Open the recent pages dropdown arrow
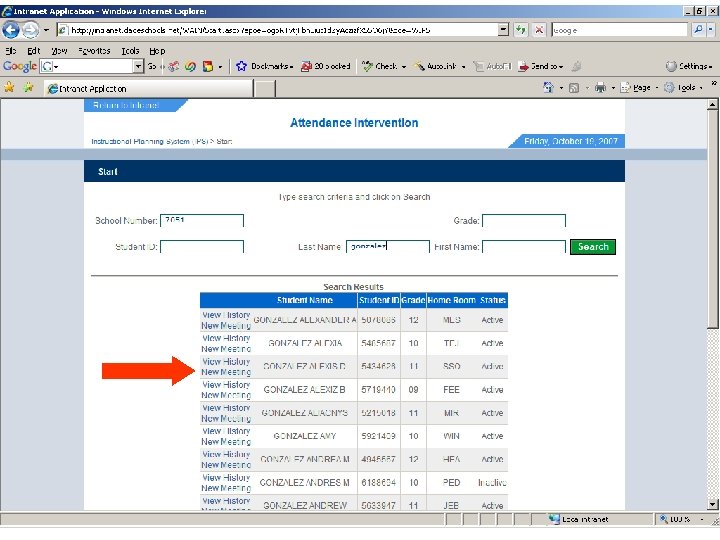 coord(46,30)
